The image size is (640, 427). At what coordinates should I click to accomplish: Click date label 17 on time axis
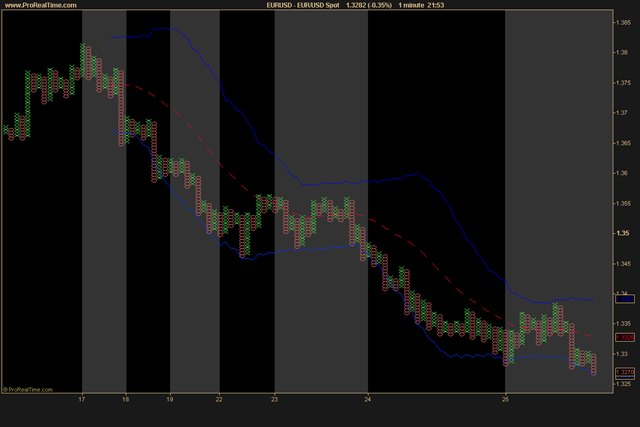pyautogui.click(x=82, y=399)
